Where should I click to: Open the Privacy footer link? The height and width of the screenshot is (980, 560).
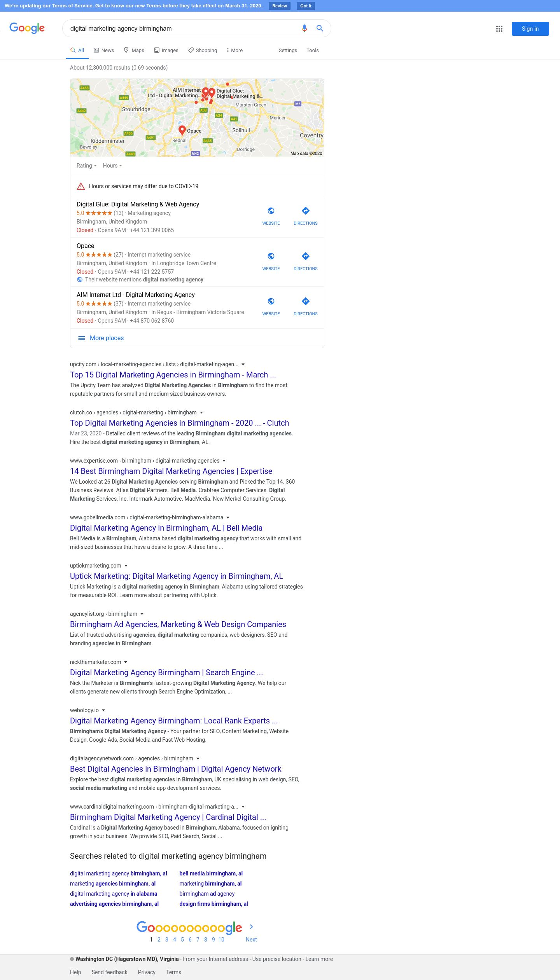[x=147, y=972]
